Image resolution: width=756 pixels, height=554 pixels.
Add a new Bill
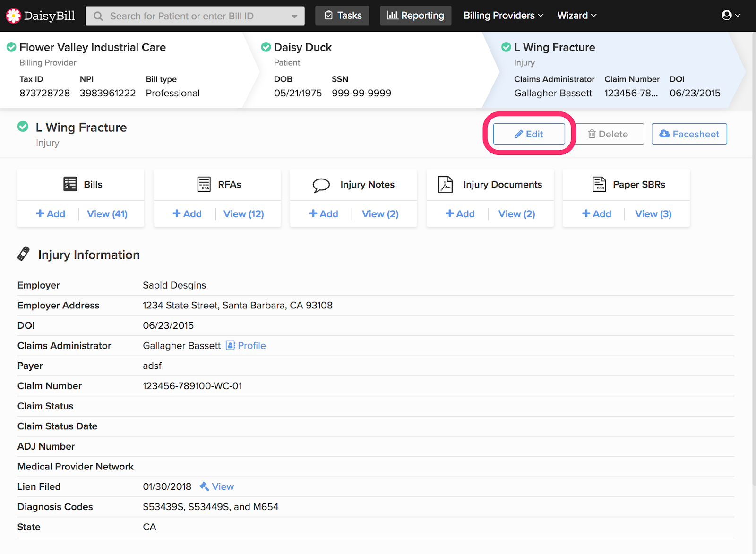click(51, 214)
